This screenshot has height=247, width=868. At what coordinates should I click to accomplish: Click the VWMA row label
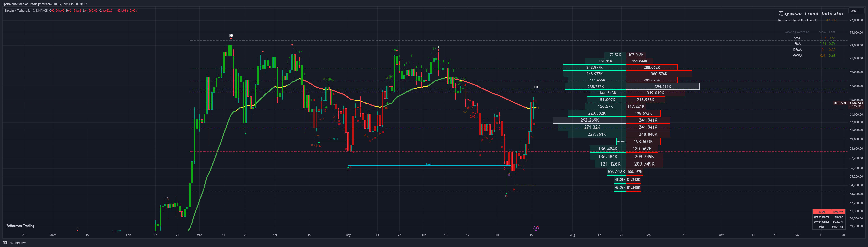(797, 55)
